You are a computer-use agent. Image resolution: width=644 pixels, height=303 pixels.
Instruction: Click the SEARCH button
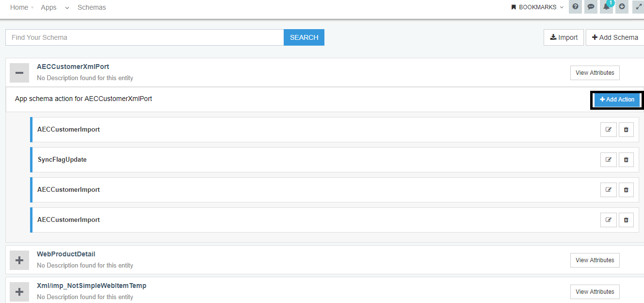click(x=304, y=37)
